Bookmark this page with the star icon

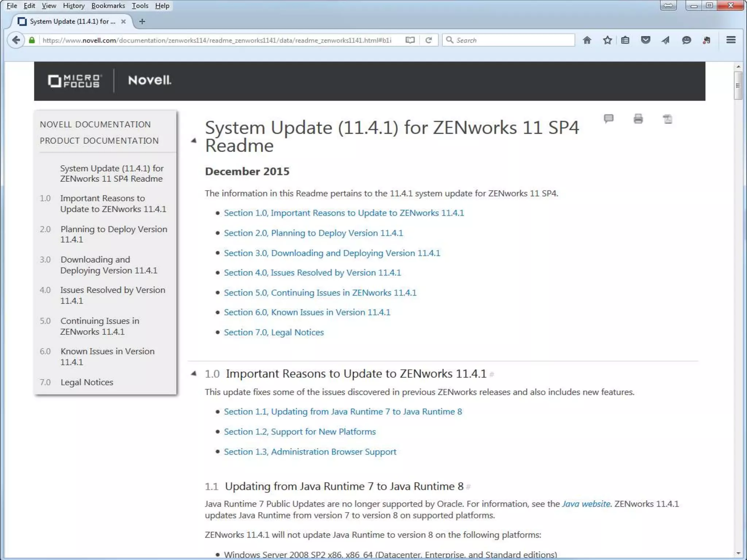coord(607,40)
